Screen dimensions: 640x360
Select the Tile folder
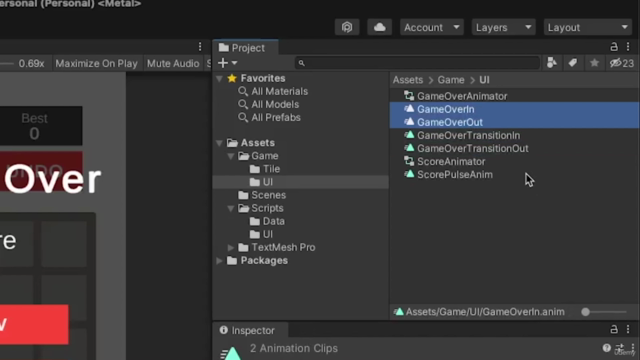pos(271,169)
